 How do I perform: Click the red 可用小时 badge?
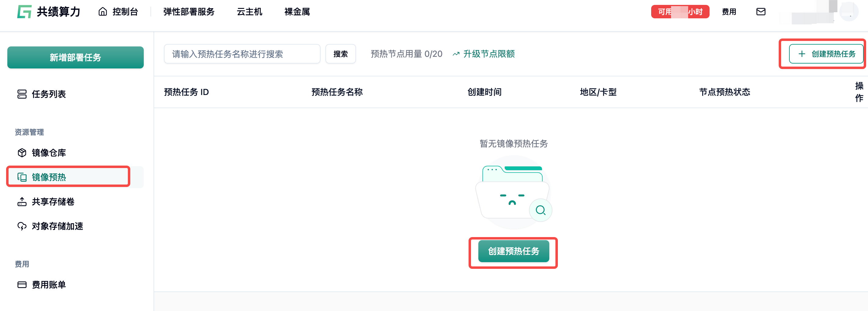click(680, 12)
